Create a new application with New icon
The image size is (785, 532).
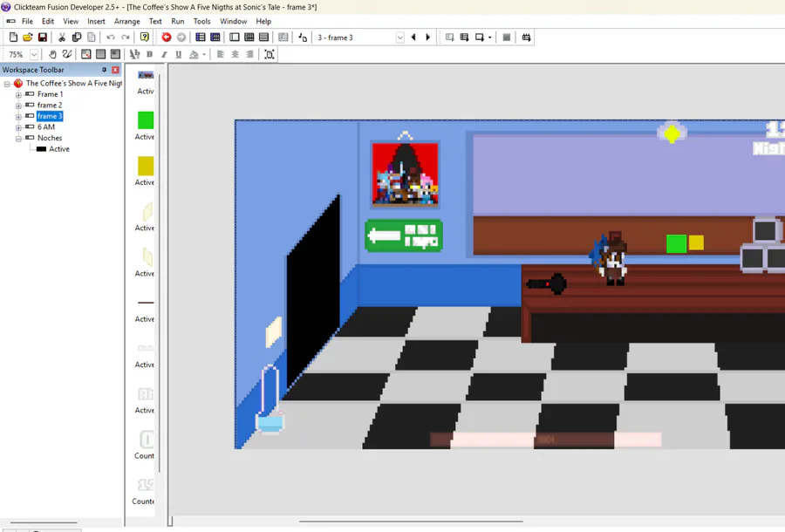point(13,37)
